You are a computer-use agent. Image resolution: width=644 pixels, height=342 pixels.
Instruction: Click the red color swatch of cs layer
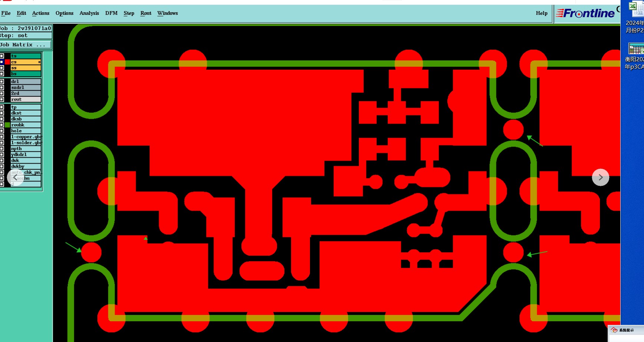[7, 62]
